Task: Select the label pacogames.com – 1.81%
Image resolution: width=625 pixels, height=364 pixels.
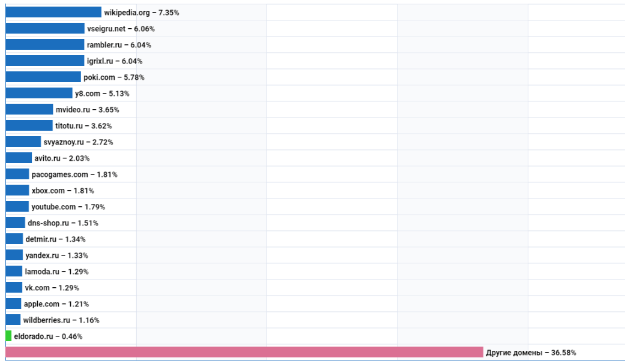Action: 74,175
